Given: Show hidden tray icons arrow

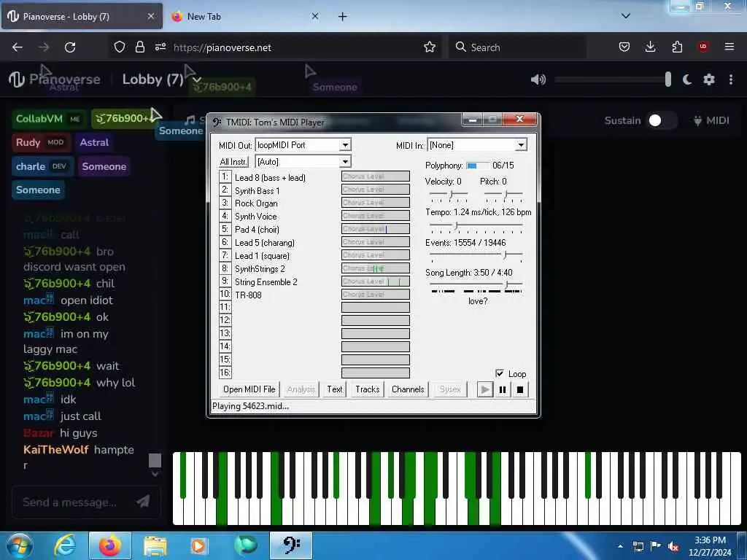Looking at the screenshot, I should [x=620, y=546].
